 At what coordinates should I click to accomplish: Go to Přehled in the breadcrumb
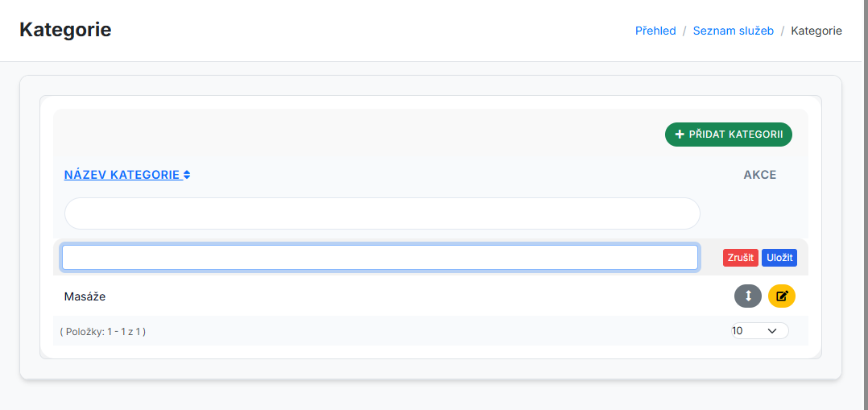[x=655, y=31]
